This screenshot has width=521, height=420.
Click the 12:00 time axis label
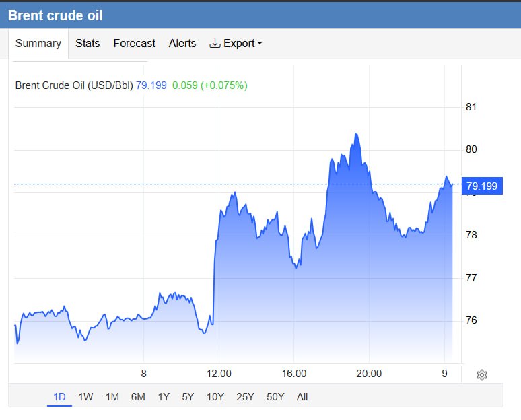click(219, 373)
